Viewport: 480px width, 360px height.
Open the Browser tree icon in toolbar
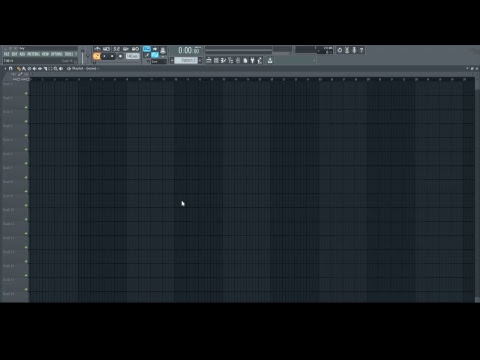pos(230,60)
